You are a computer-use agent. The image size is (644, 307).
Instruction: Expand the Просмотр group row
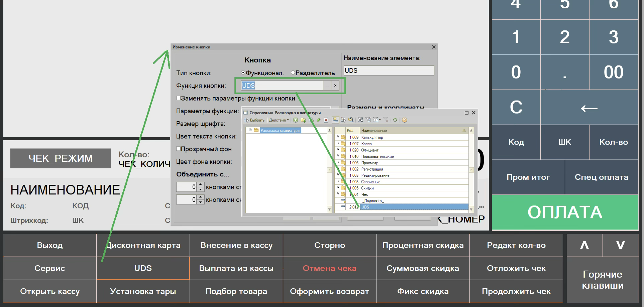338,162
